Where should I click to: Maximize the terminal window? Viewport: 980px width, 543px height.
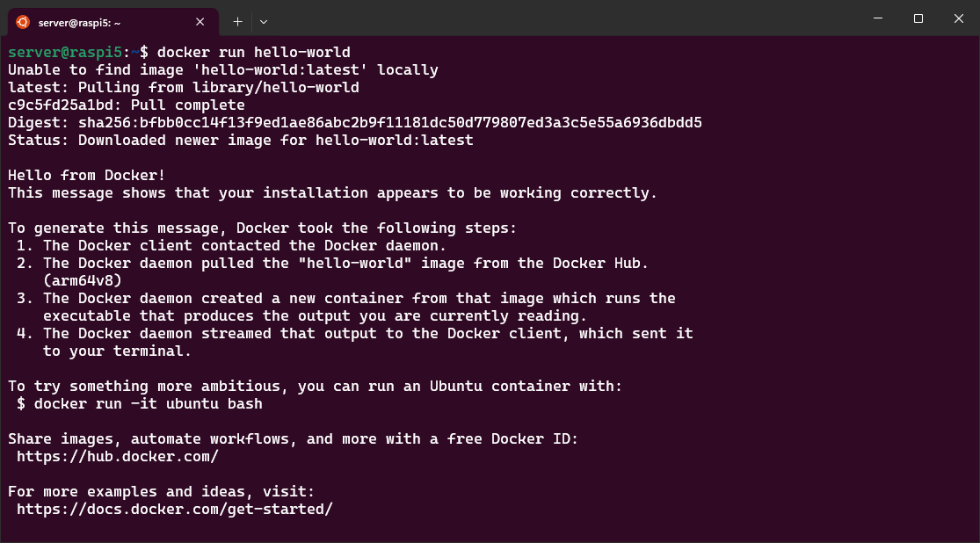coord(918,18)
